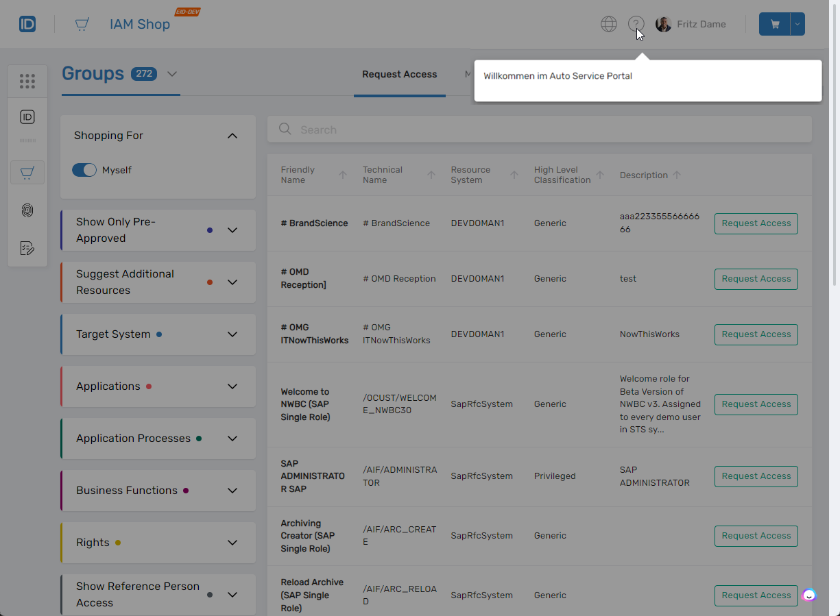Click the shopping cart icon in sidebar
This screenshot has width=840, height=616.
27,173
